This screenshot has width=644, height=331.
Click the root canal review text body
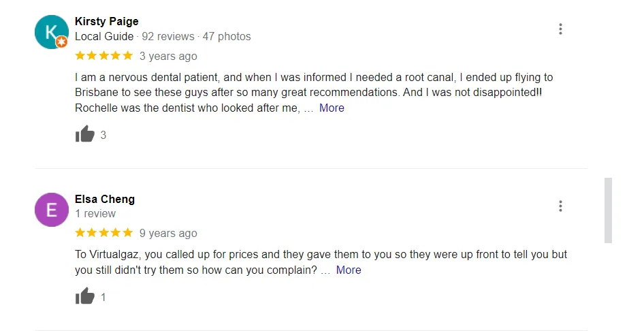[313, 92]
